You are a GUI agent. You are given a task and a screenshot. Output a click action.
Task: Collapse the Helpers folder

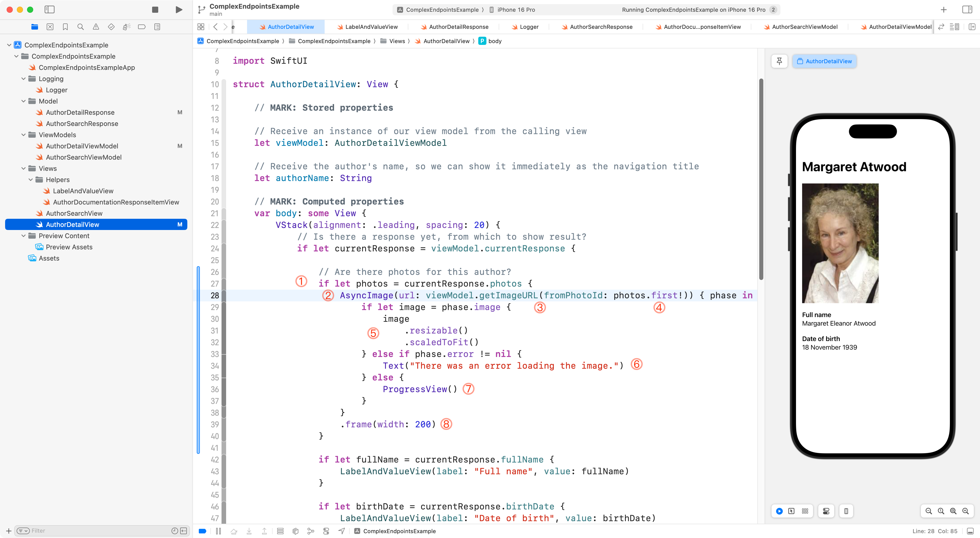[x=31, y=180]
